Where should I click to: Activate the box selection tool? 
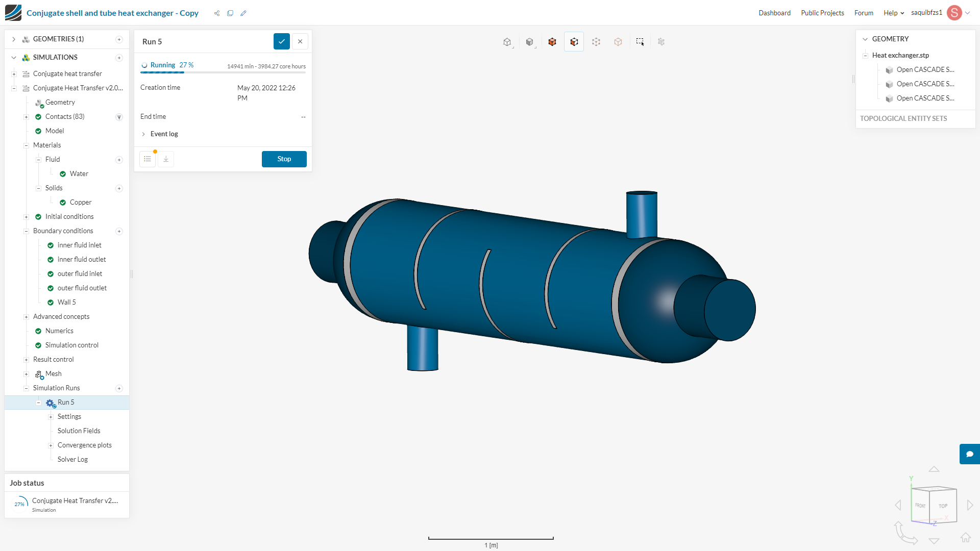pos(640,42)
